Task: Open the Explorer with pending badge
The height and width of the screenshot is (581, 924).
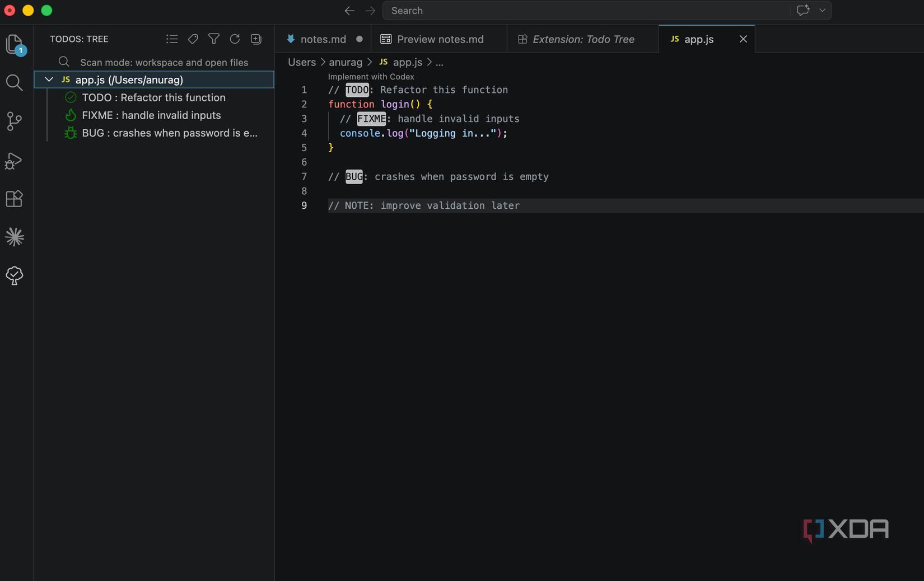Action: click(14, 45)
